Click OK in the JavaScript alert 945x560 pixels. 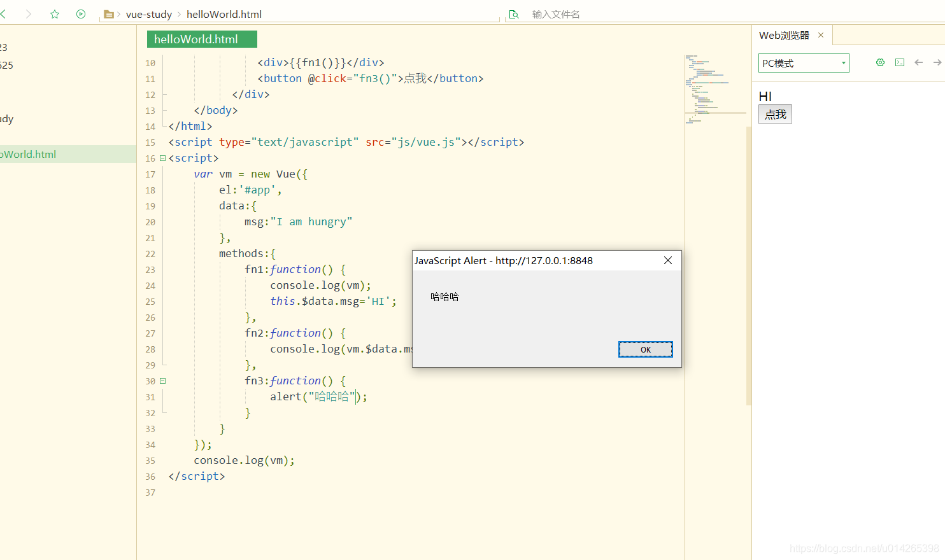click(x=646, y=349)
